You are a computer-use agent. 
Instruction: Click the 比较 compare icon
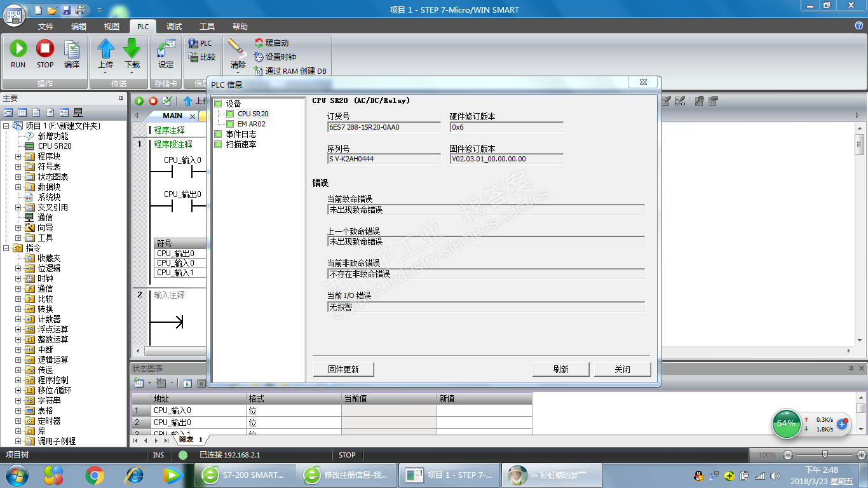(202, 57)
